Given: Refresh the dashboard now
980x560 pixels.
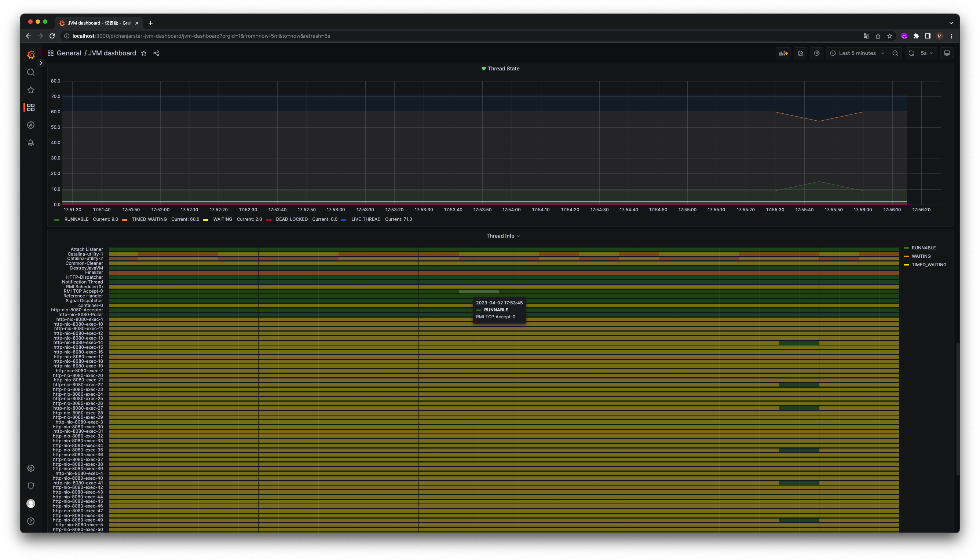Looking at the screenshot, I should [x=911, y=53].
